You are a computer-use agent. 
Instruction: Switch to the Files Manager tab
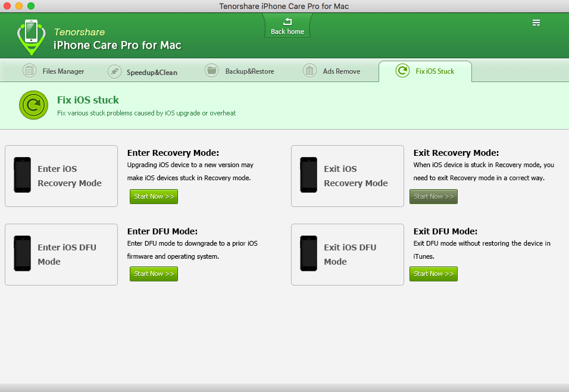click(x=63, y=71)
